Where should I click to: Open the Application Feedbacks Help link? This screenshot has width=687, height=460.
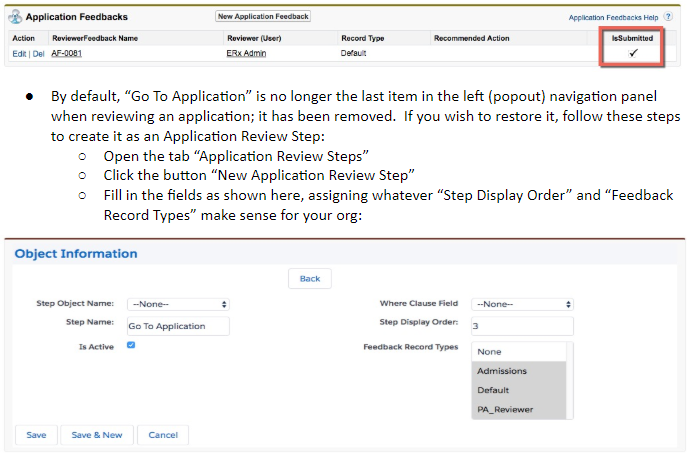click(613, 17)
